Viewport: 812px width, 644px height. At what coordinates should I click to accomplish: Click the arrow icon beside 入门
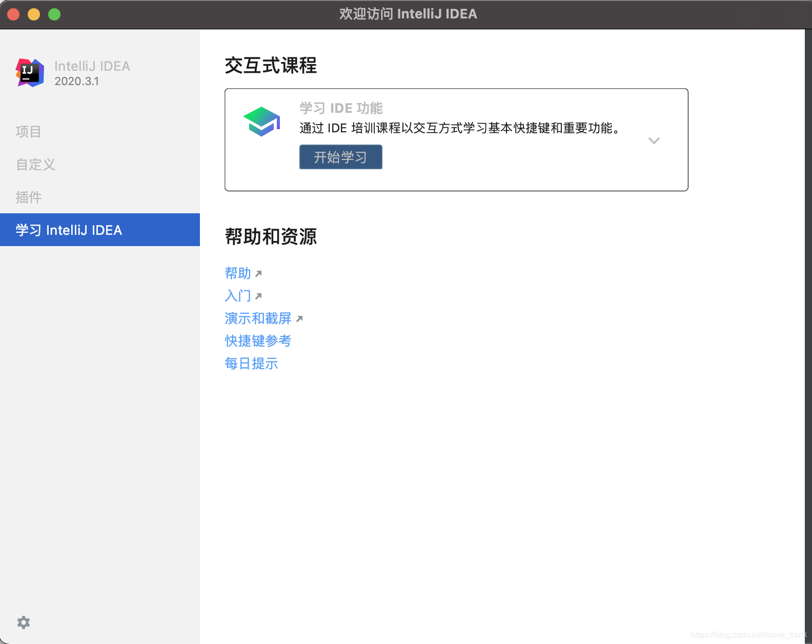click(x=258, y=296)
